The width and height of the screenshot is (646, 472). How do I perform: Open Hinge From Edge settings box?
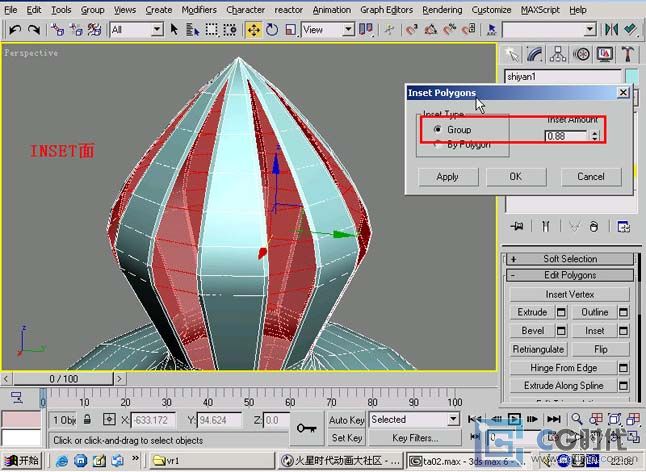[623, 368]
